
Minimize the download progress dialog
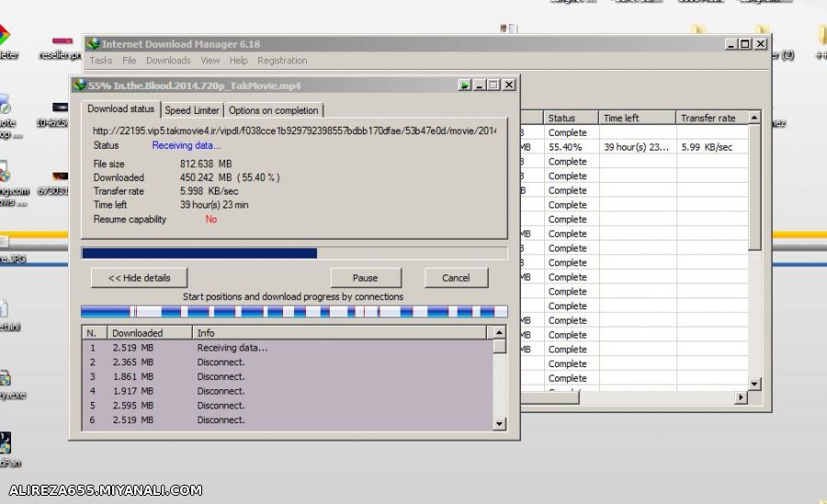[x=480, y=84]
